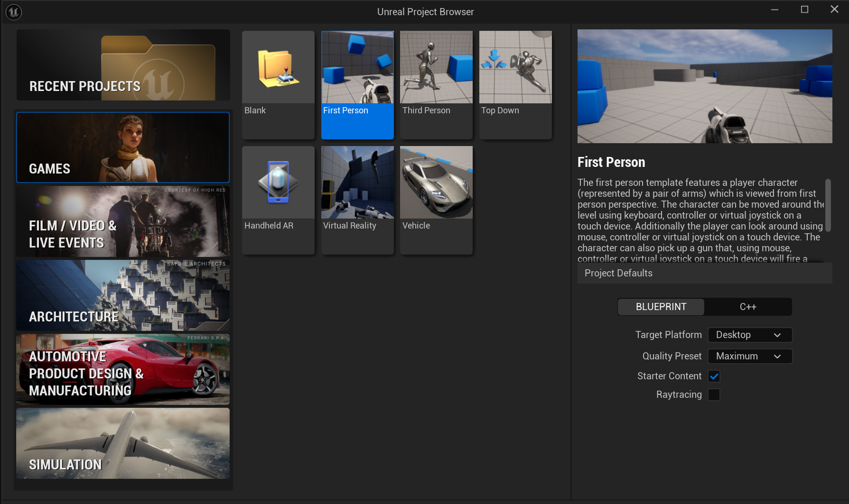Open Film / Video & Live Events category
Image resolution: width=849 pixels, height=504 pixels.
(123, 221)
